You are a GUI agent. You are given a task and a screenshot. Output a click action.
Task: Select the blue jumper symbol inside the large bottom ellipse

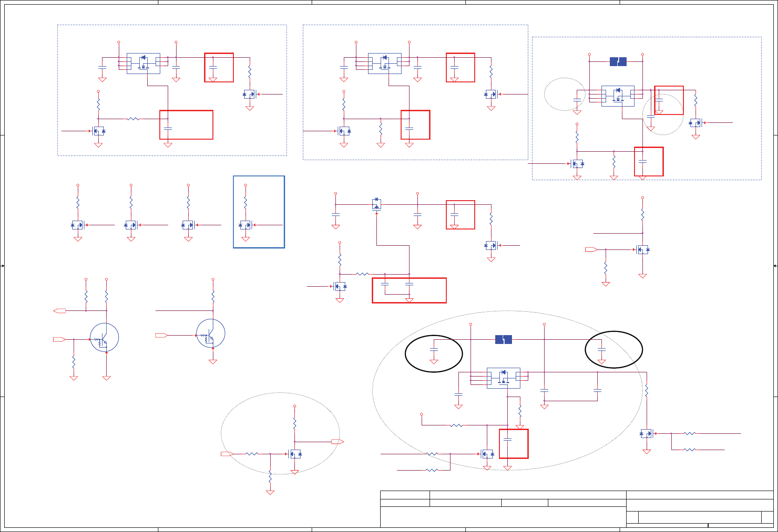tap(504, 340)
